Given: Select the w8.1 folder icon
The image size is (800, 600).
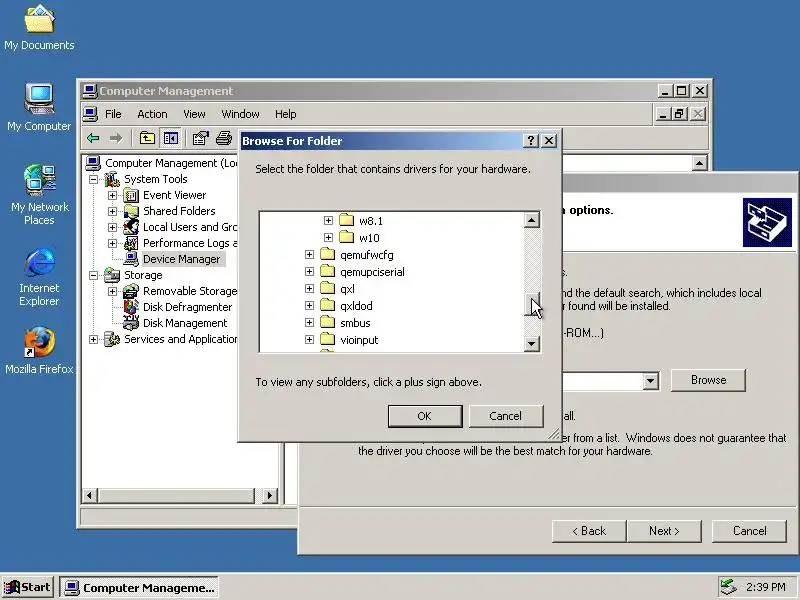Looking at the screenshot, I should [346, 220].
